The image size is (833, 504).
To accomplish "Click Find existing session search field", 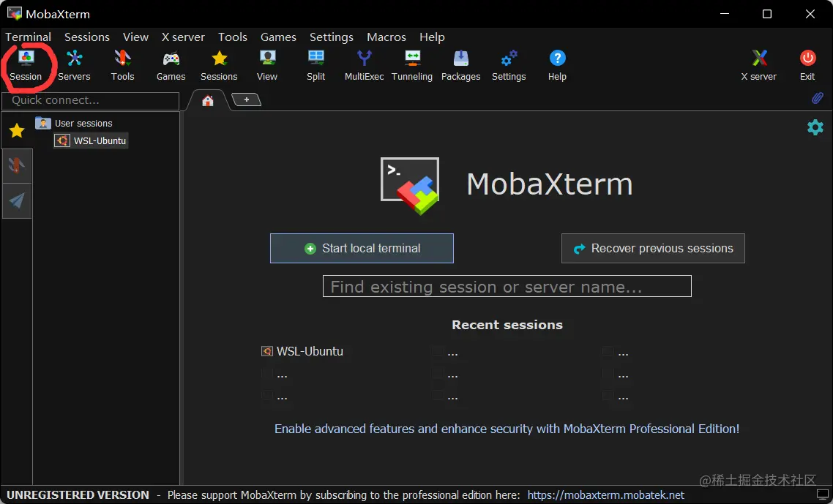I will pyautogui.click(x=507, y=286).
